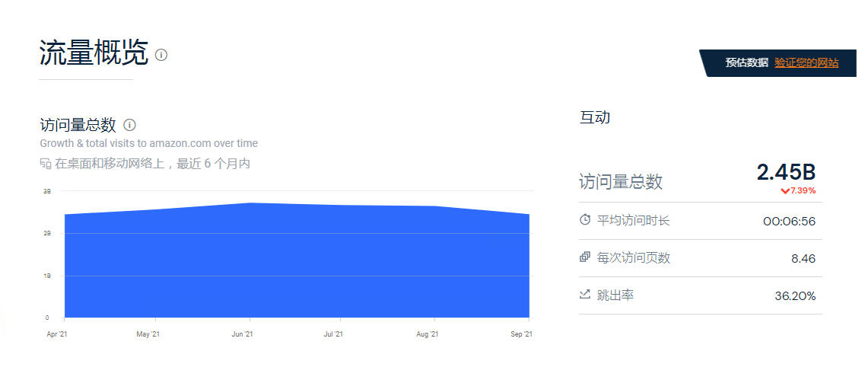Click the bounce icon beside 跳出率
Viewport: 868px width, 380px height.
pyautogui.click(x=585, y=294)
